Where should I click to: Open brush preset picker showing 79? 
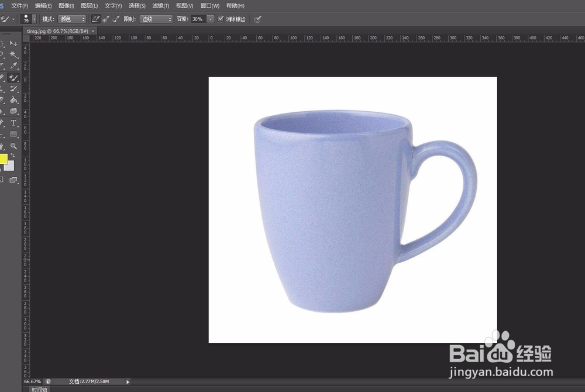pyautogui.click(x=28, y=19)
